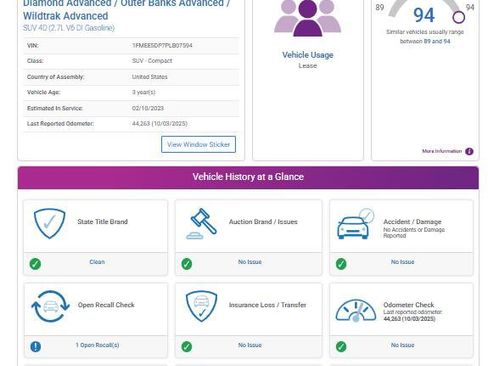
Task: Click green checkmark under Auction Brand / Issues
Action: 187,264
